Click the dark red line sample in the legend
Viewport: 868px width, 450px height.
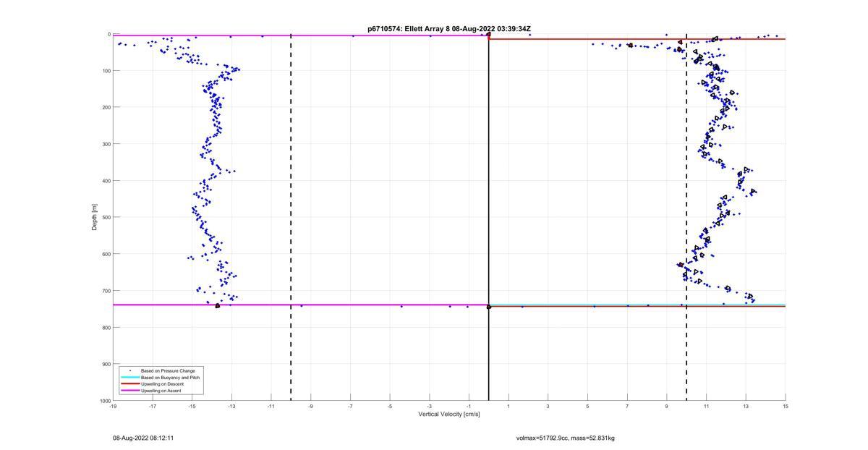click(x=129, y=384)
